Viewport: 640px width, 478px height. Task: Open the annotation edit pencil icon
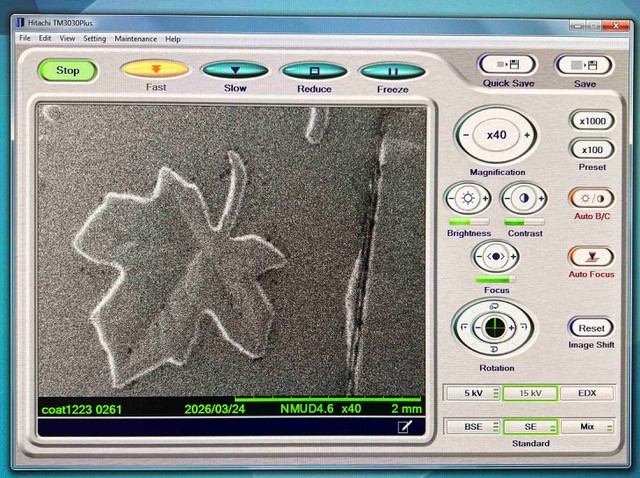pos(405,427)
